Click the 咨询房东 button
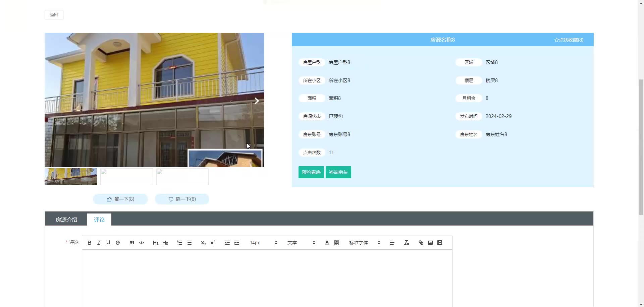 (x=338, y=172)
